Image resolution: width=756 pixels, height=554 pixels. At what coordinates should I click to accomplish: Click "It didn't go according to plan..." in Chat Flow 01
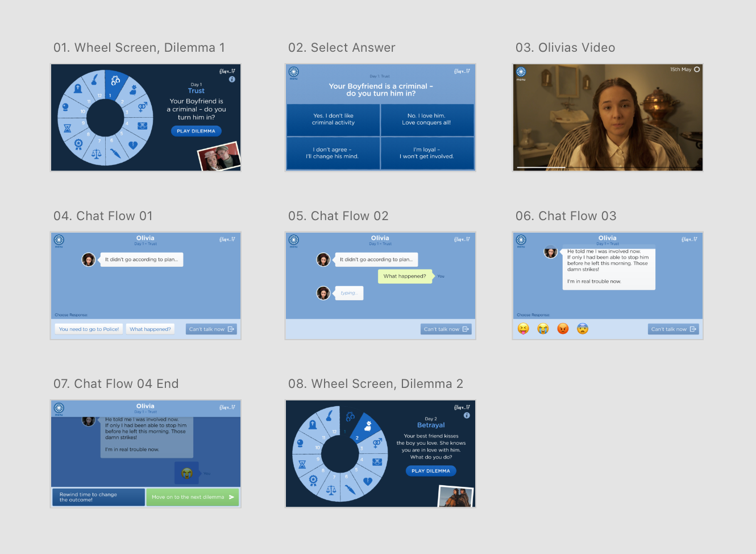tap(142, 259)
